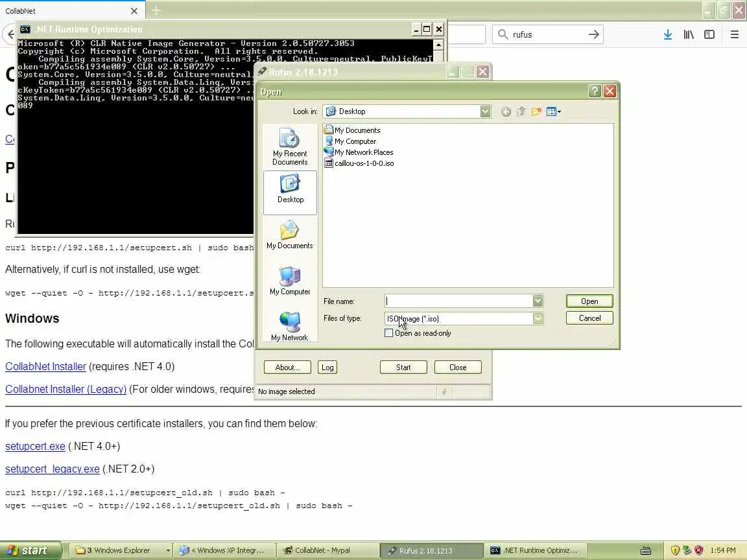Click Rufus About... button
This screenshot has height=560, width=747.
pyautogui.click(x=287, y=367)
